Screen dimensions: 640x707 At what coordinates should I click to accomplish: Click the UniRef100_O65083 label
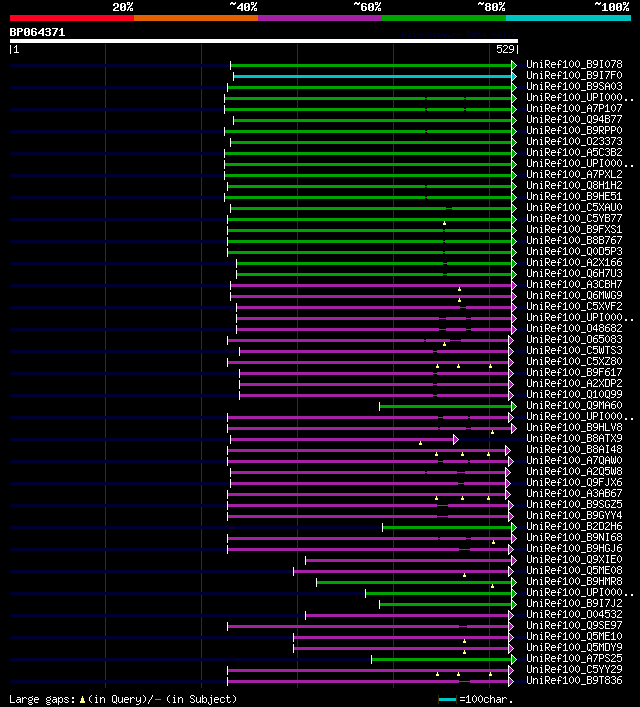tap(574, 340)
